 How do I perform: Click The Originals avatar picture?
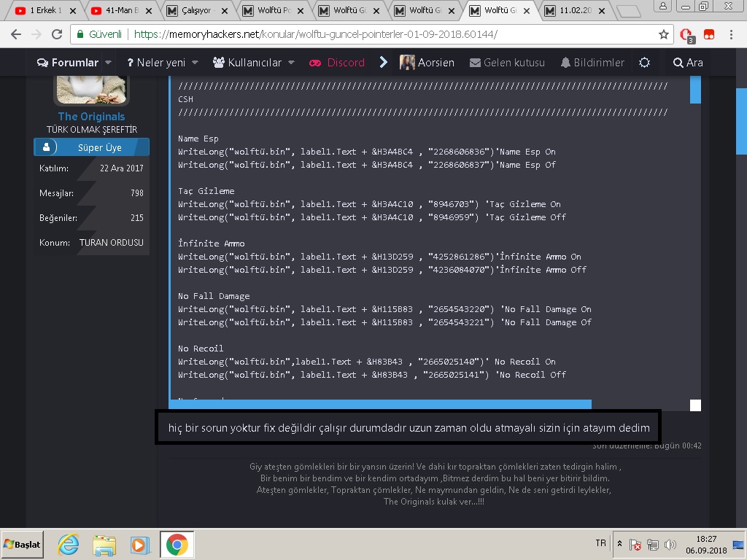point(91,90)
